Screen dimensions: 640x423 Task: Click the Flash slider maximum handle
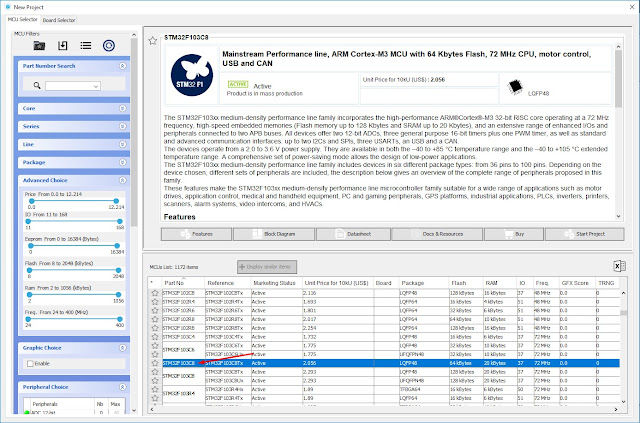click(x=118, y=270)
